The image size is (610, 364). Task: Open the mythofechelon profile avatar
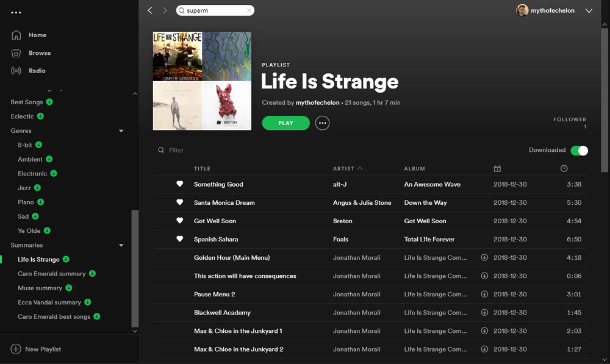click(522, 10)
